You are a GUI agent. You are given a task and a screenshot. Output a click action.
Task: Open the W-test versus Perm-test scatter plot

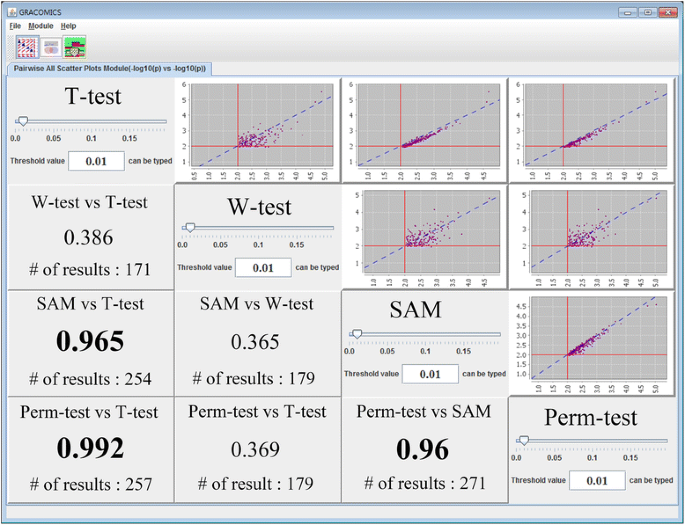(592, 237)
